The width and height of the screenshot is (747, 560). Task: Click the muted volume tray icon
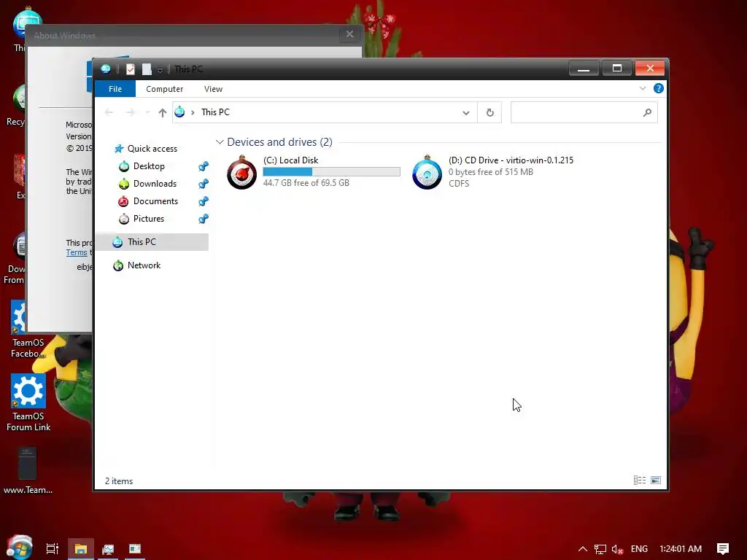pos(617,550)
